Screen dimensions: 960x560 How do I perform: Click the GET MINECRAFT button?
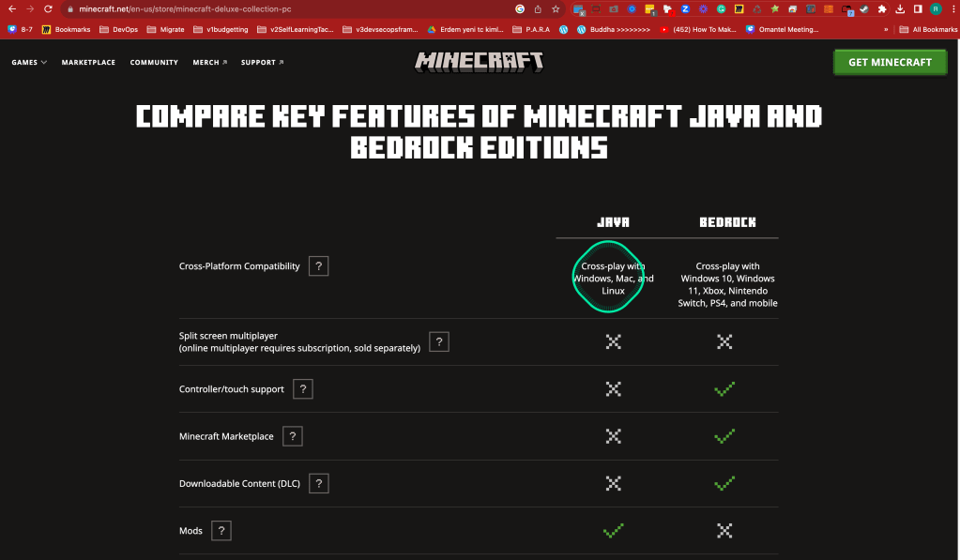click(x=890, y=63)
